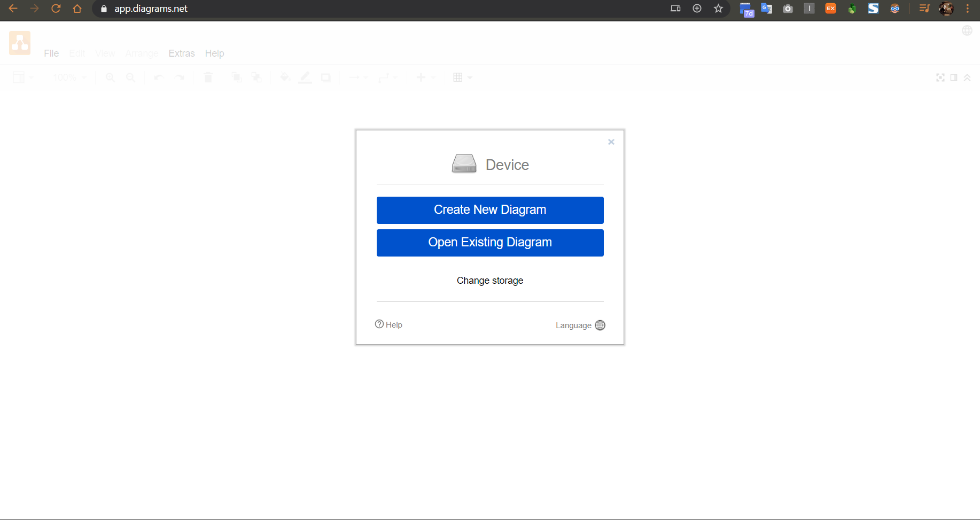Click the Change storage link
This screenshot has height=520, width=980.
[490, 281]
